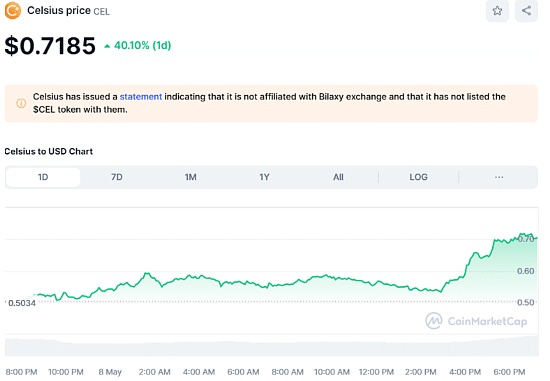Open the 'statement' link in the notice
This screenshot has height=381, width=550.
tap(141, 97)
